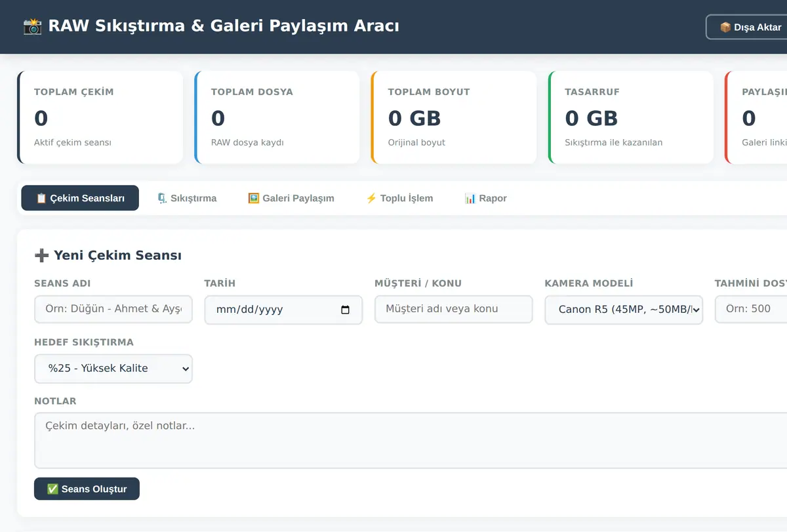Open the calendar picker in the Tarih field
The height and width of the screenshot is (532, 787).
[x=346, y=310]
